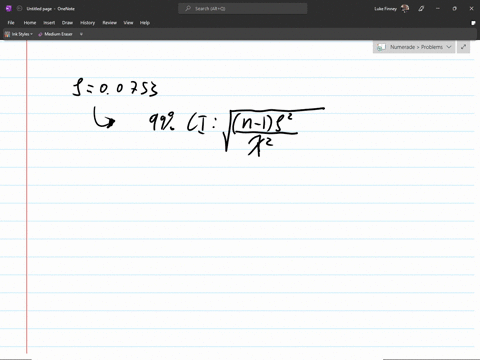Switch to the Insert tab
This screenshot has width=480, height=360.
click(x=49, y=23)
